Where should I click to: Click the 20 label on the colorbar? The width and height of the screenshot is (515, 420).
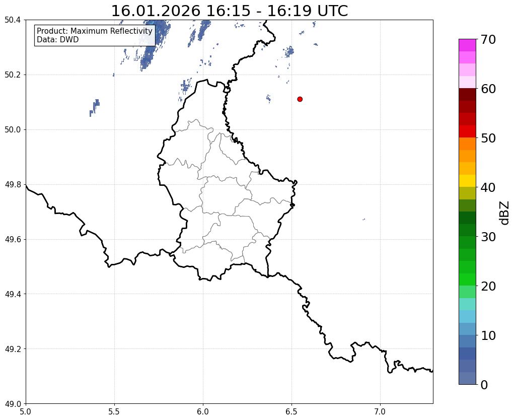tap(488, 286)
